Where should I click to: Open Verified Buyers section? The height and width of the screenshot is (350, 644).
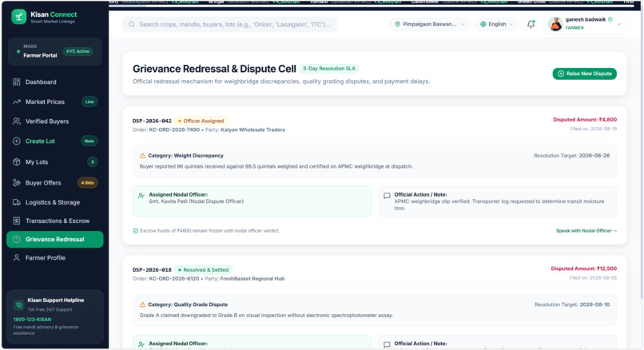pos(54,121)
